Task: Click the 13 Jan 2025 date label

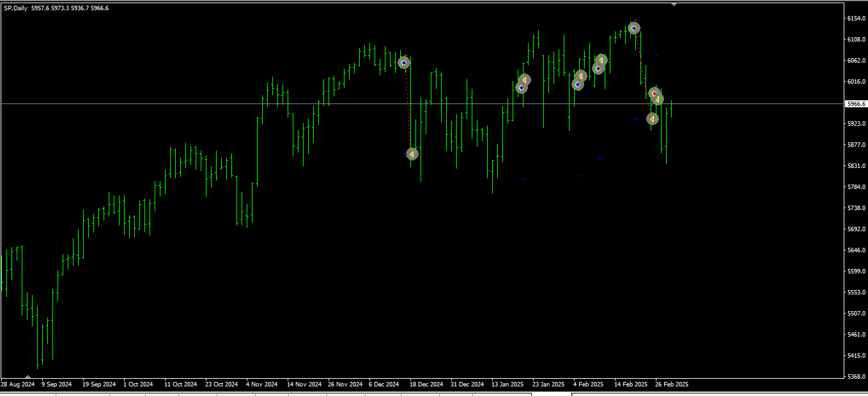Action: 508,385
